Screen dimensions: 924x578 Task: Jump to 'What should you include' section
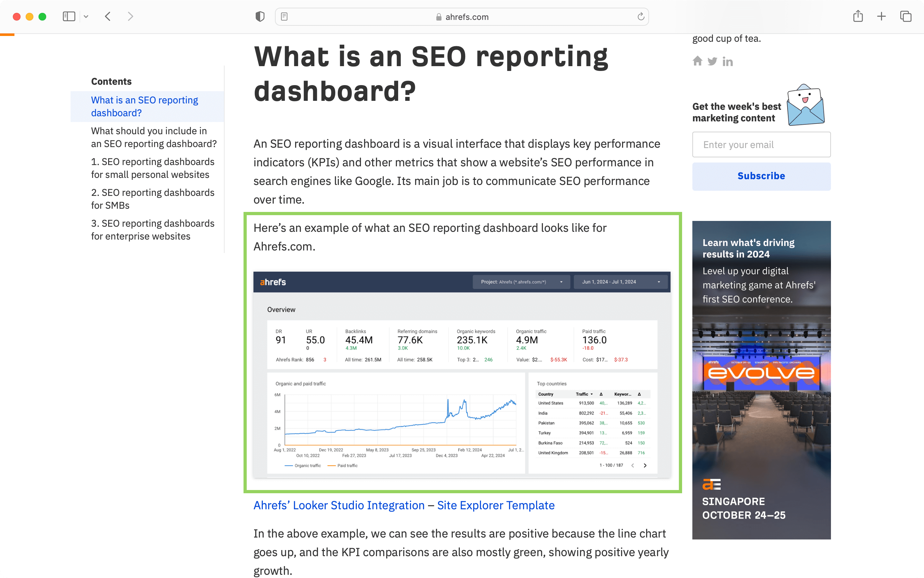[154, 137]
